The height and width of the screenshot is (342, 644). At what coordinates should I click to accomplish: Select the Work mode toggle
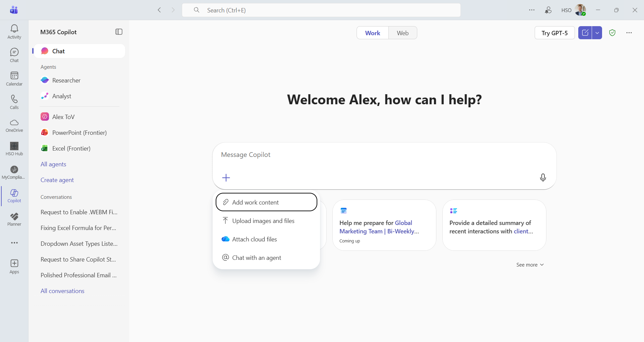click(x=372, y=33)
